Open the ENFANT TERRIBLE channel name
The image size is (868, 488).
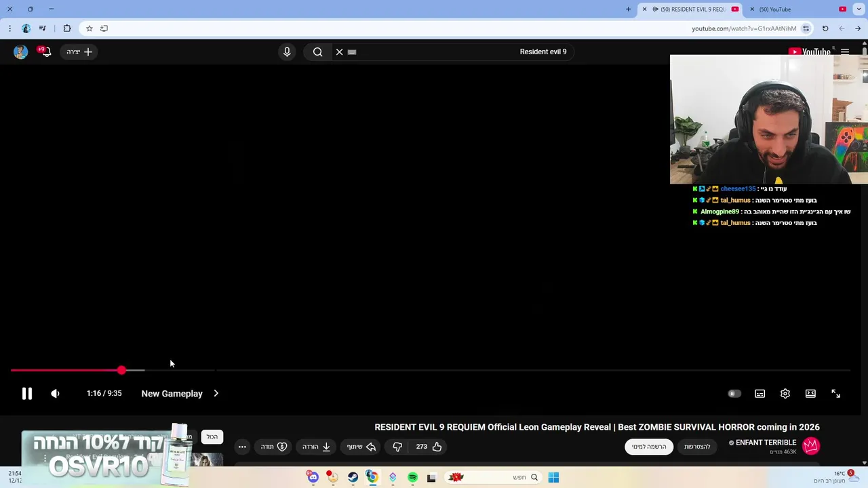pyautogui.click(x=766, y=443)
